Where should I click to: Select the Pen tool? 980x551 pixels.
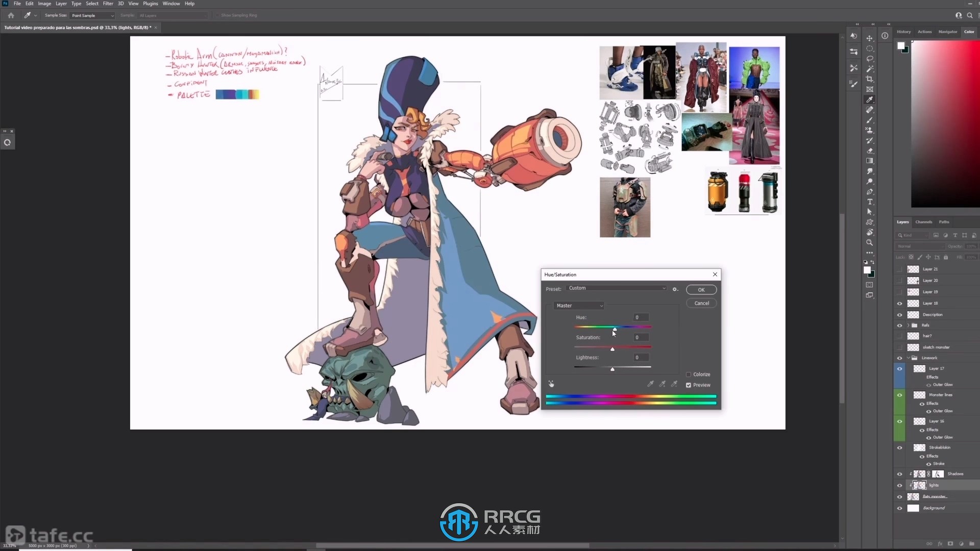pyautogui.click(x=870, y=192)
